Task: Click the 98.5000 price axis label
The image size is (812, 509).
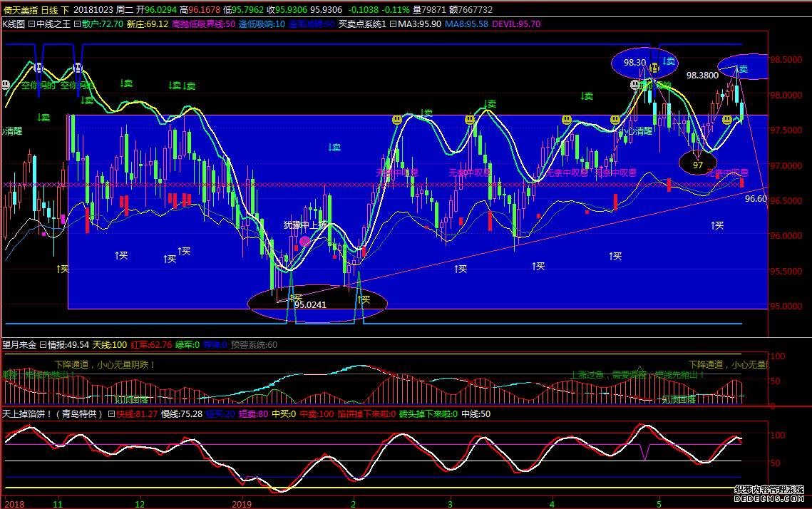Action: (x=786, y=60)
